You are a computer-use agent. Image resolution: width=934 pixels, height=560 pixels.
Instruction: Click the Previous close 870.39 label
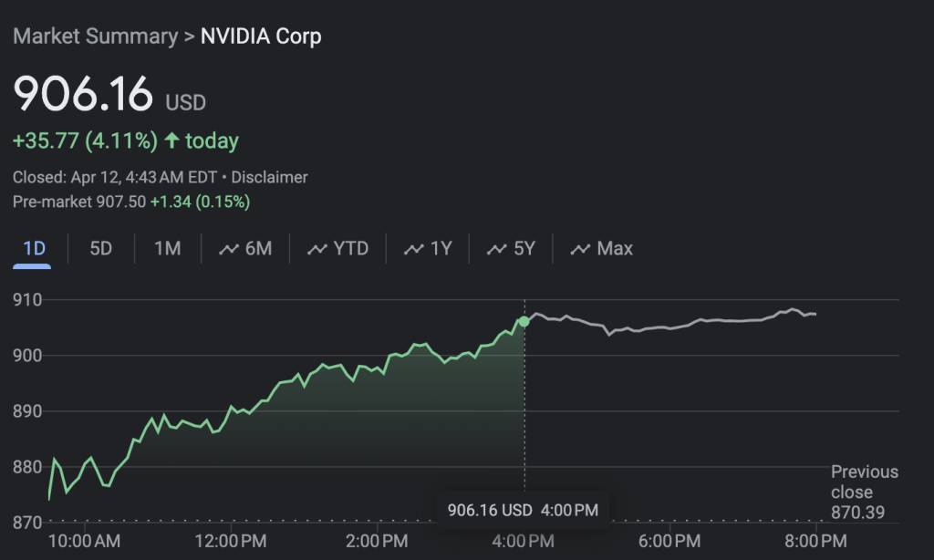(863, 492)
